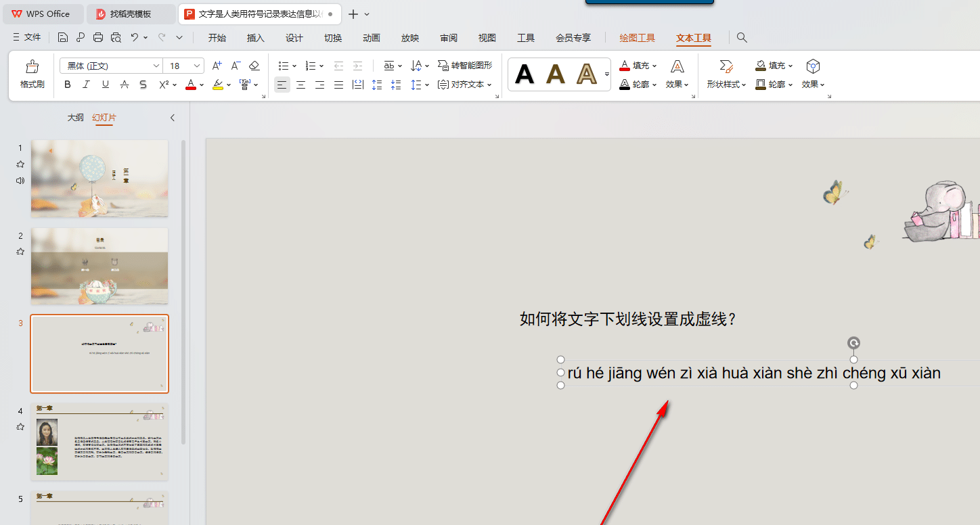Click the decrease indent icon
980x525 pixels.
[338, 66]
